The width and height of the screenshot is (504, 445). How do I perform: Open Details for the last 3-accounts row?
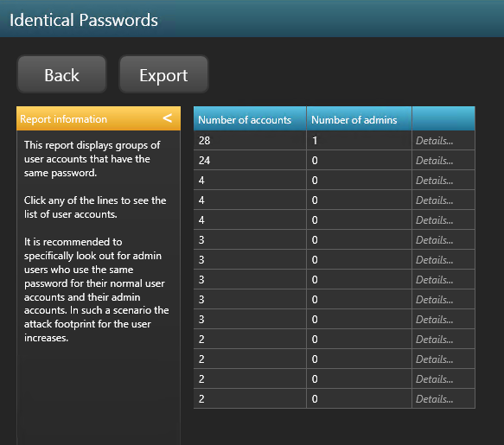[x=434, y=320]
